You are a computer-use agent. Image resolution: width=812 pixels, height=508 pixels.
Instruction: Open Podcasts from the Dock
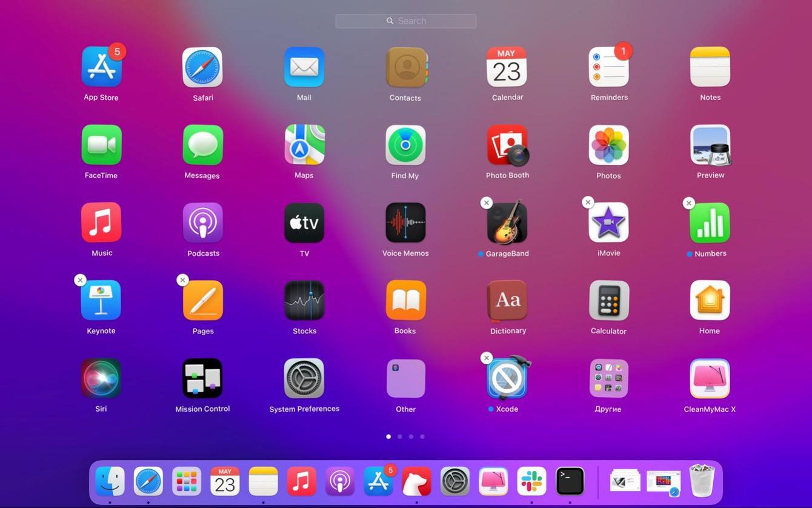(340, 481)
